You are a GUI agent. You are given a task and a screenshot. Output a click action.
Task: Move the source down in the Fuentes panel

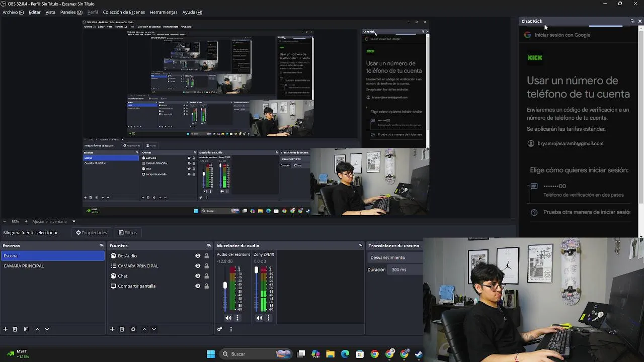154,329
